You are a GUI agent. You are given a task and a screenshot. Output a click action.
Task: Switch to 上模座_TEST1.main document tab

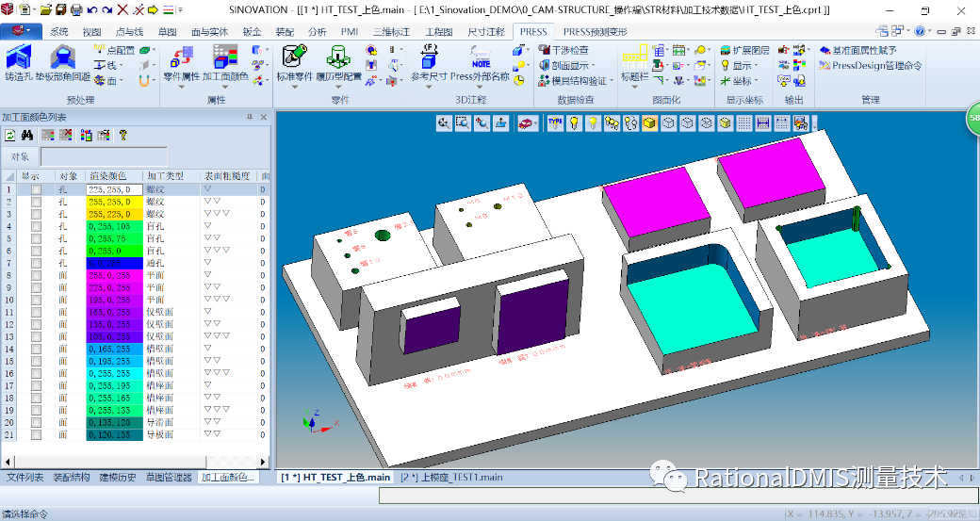451,478
